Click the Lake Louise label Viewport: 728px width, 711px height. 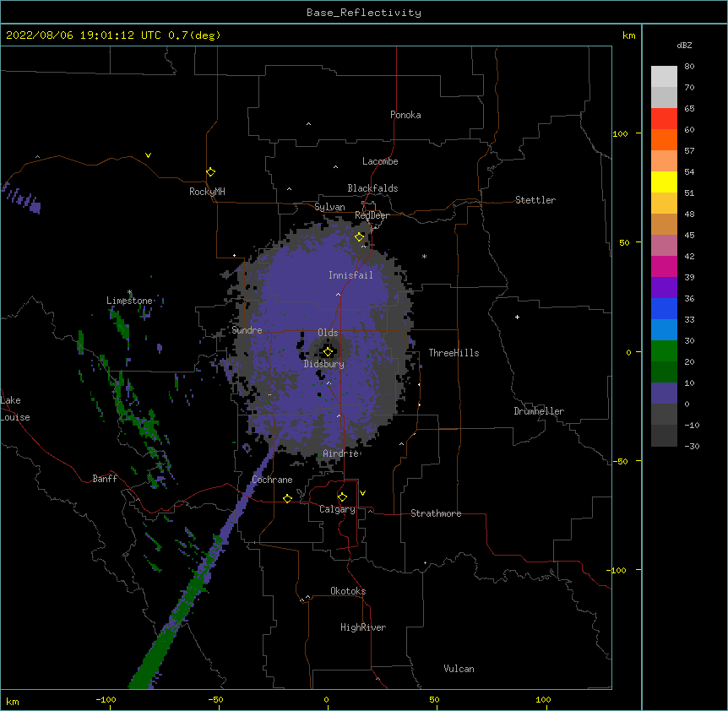pyautogui.click(x=15, y=409)
